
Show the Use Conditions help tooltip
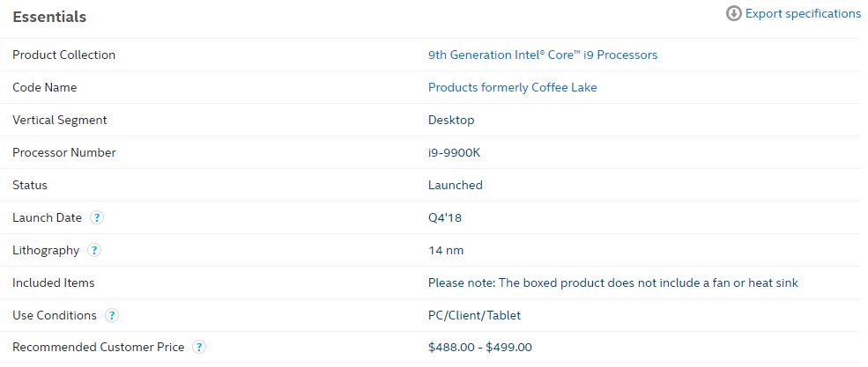[112, 315]
